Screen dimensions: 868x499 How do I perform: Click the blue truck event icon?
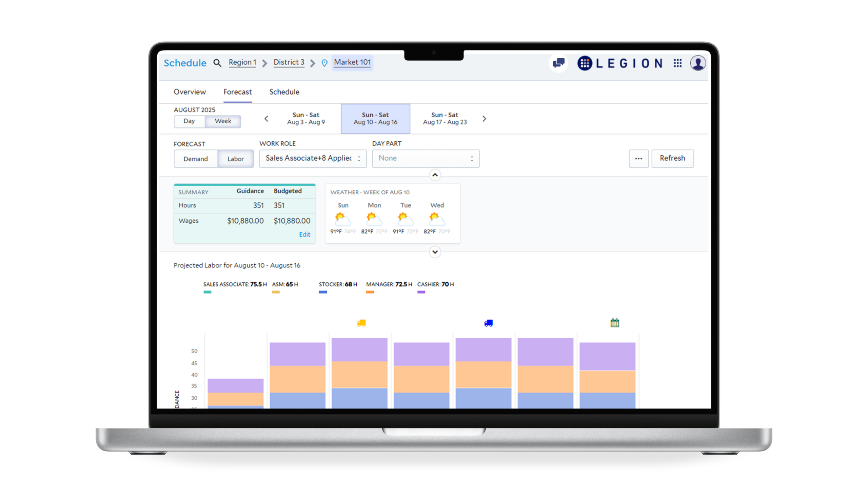click(488, 323)
